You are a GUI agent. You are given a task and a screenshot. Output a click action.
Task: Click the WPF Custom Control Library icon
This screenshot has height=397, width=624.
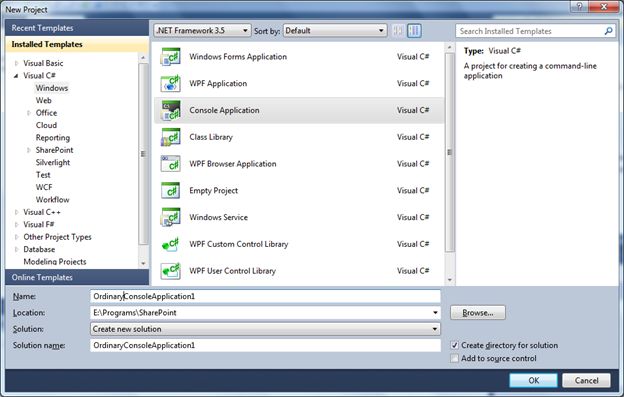pos(170,244)
